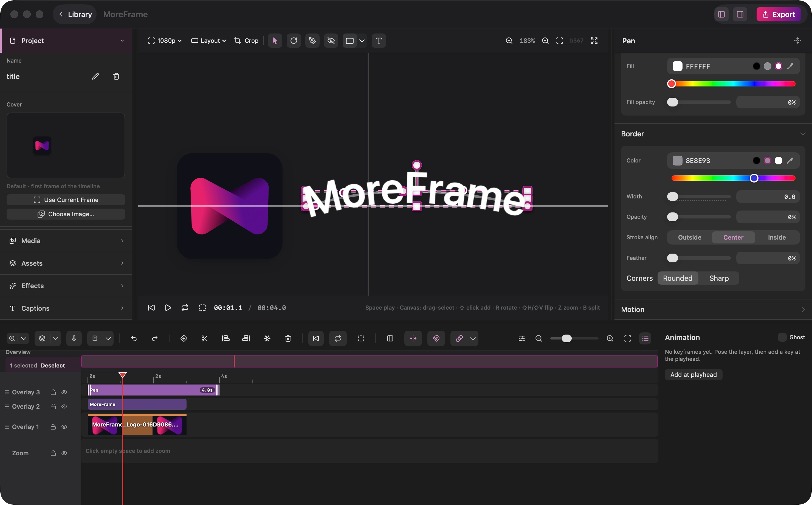Open the shape tool options chevron
This screenshot has width=812, height=505.
pyautogui.click(x=362, y=41)
